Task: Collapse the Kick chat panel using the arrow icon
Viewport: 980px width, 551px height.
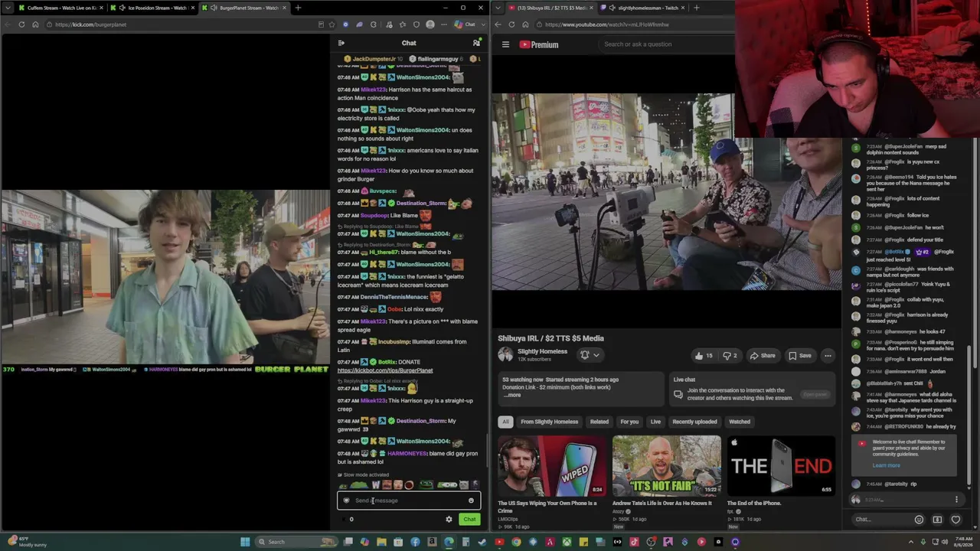Action: click(x=342, y=43)
